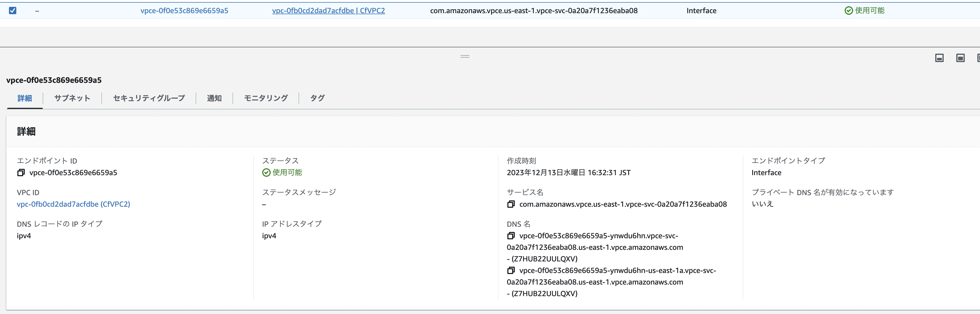980x314 pixels.
Task: Click the creation time 2023年12月13日 value
Action: [x=568, y=173]
